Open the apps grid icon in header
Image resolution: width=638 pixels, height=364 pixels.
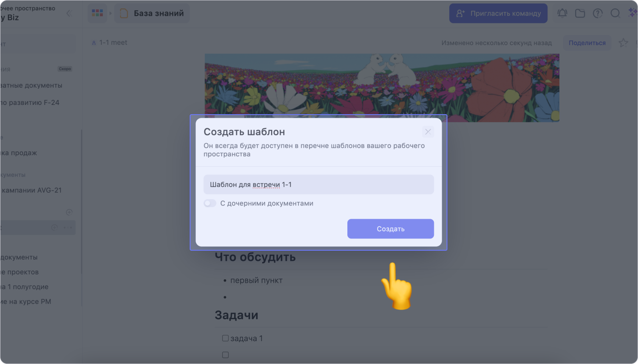pos(97,13)
